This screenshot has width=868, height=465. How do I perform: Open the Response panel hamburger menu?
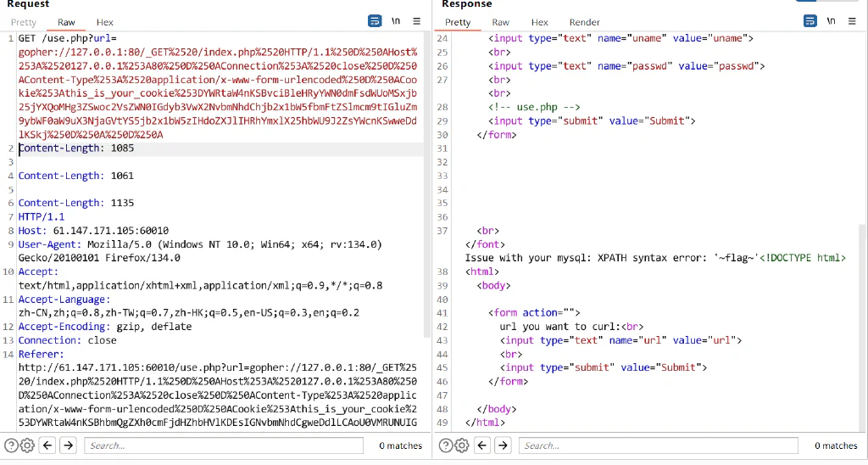(852, 21)
